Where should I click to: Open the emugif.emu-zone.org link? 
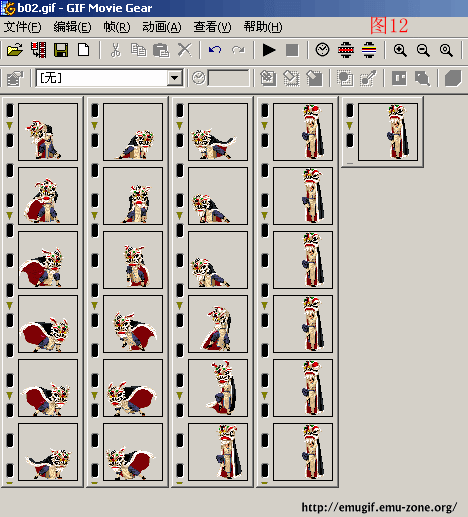point(379,507)
